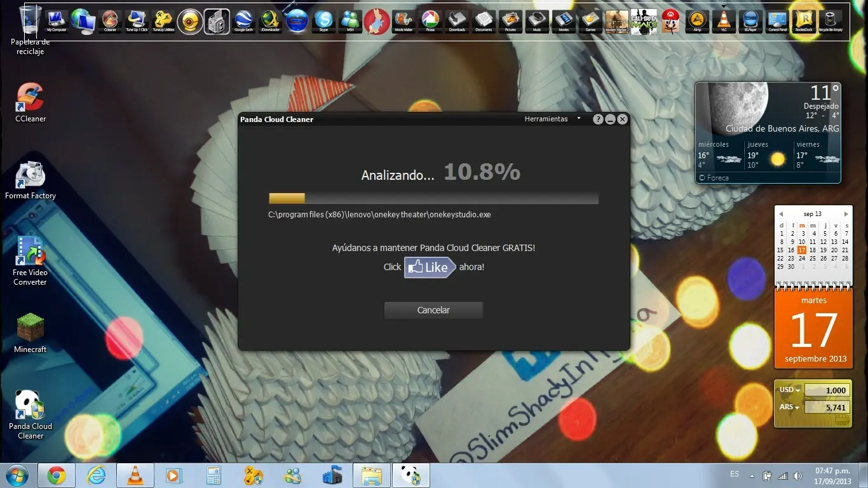Click the ES language indicator in the taskbar
Screen dimensions: 868x488
[x=735, y=475]
